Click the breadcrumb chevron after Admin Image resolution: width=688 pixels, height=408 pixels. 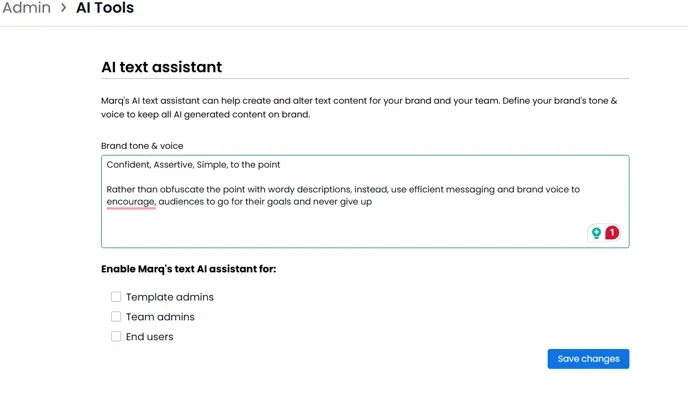tap(64, 7)
